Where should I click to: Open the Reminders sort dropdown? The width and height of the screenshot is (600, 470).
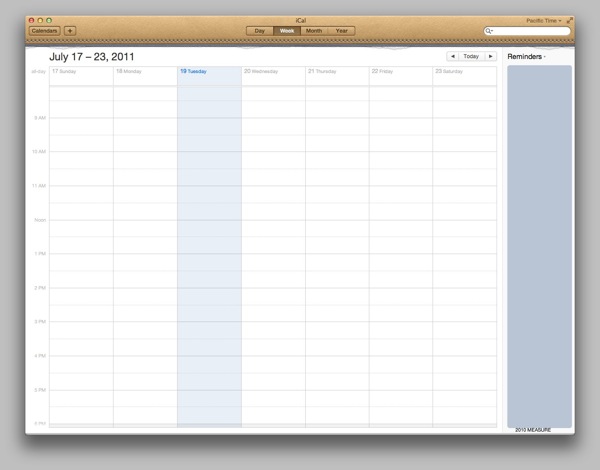pos(526,57)
